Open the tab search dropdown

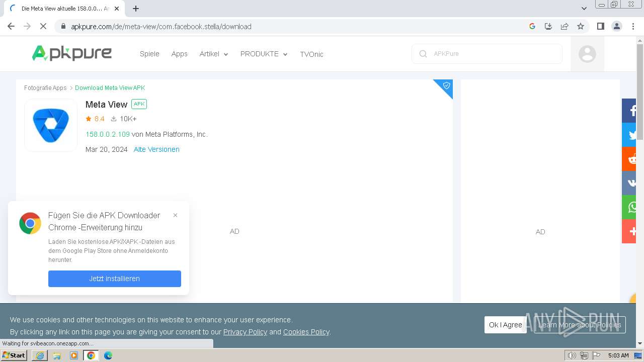[584, 9]
